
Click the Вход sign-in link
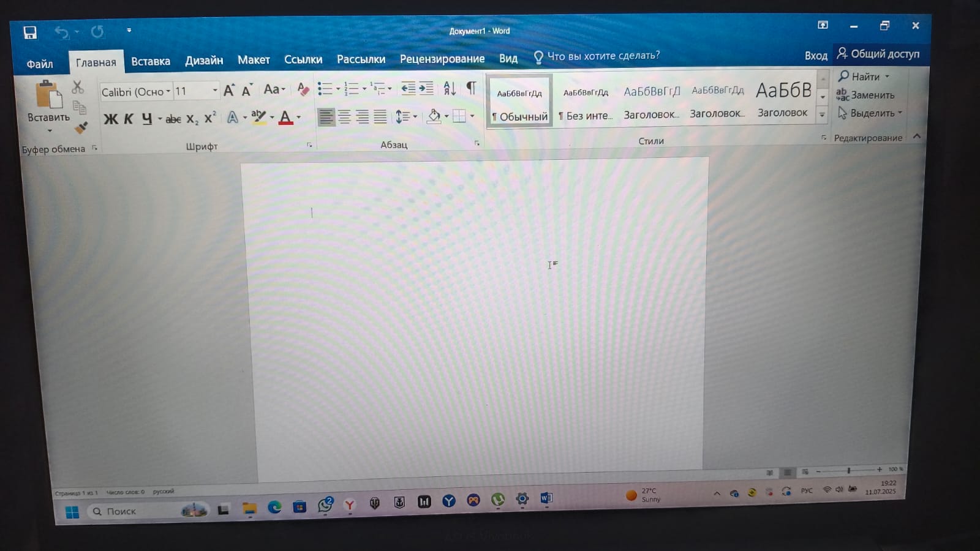[x=816, y=56]
